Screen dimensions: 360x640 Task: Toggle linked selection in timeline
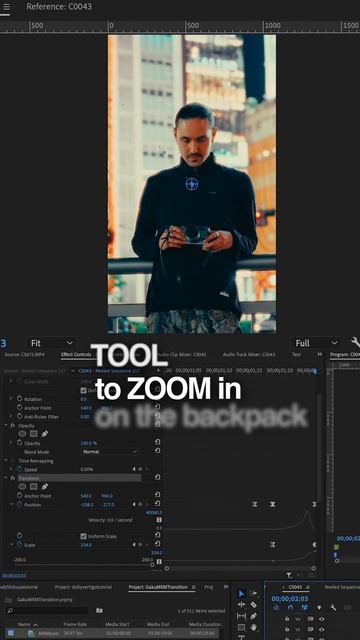304,607
